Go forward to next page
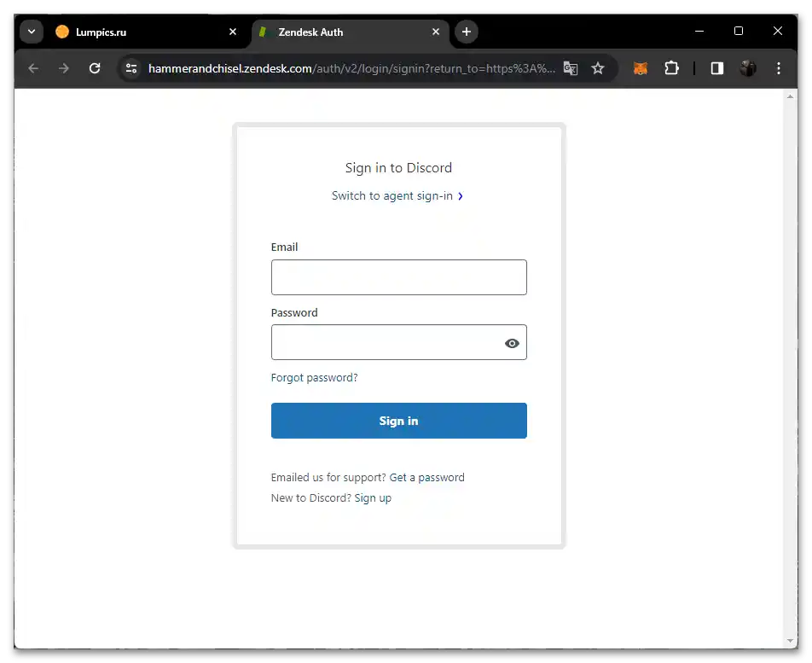 tap(64, 68)
